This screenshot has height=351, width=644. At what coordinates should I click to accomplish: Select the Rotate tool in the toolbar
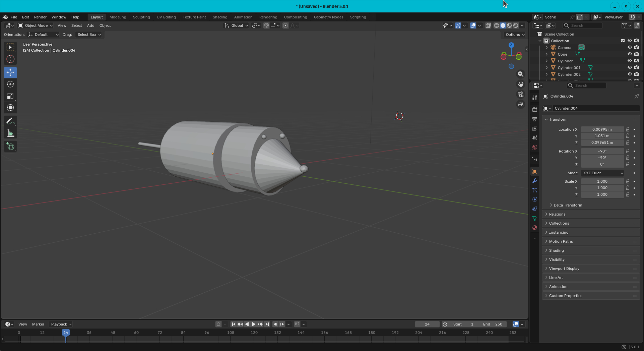(10, 84)
